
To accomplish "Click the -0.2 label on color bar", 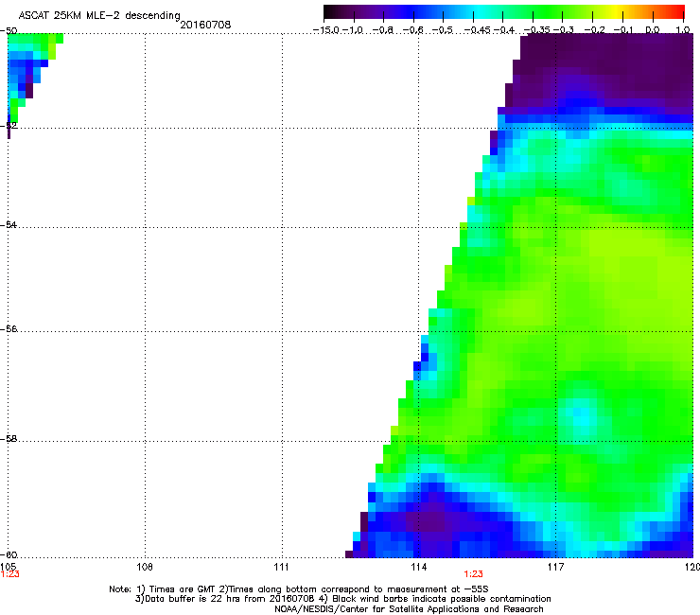I will (x=594, y=30).
